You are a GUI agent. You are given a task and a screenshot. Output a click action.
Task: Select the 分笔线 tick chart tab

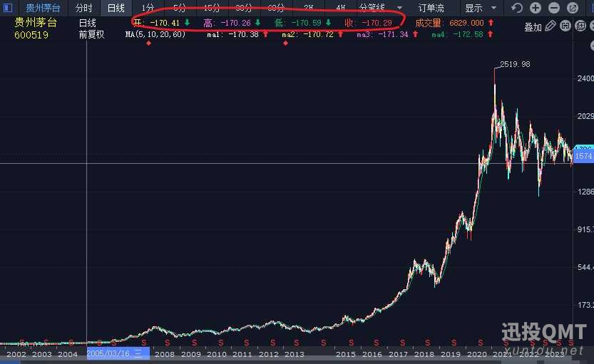tap(372, 8)
